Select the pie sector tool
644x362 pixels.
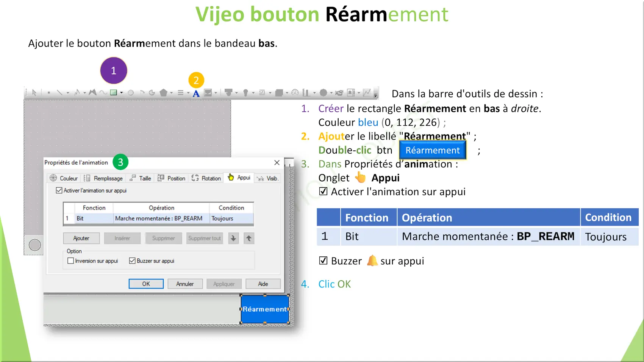[x=152, y=93]
